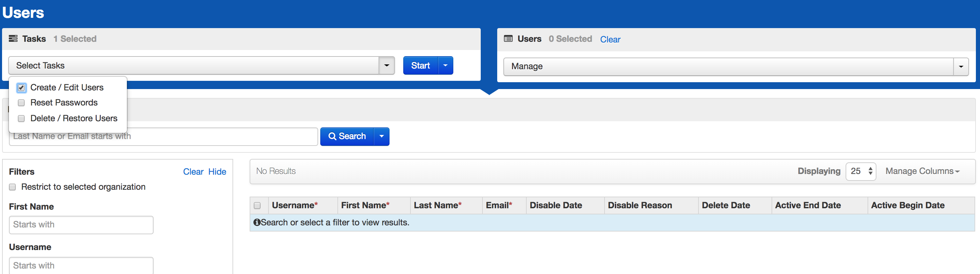Click the Search button
980x274 pixels.
click(347, 136)
